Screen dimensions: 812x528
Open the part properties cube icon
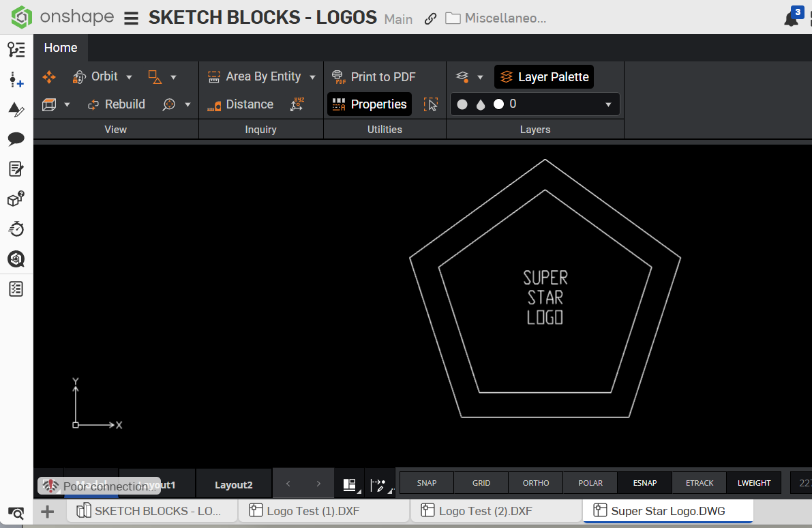click(16, 199)
